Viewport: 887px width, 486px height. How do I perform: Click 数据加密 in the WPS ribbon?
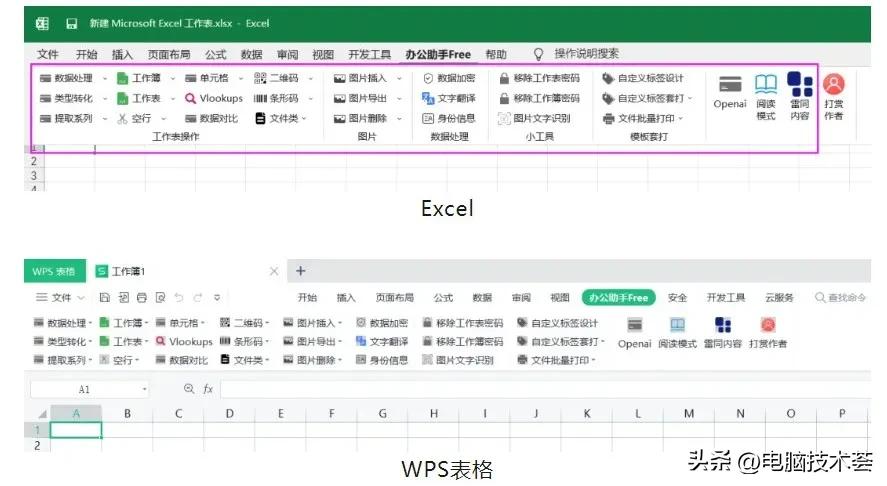[382, 323]
